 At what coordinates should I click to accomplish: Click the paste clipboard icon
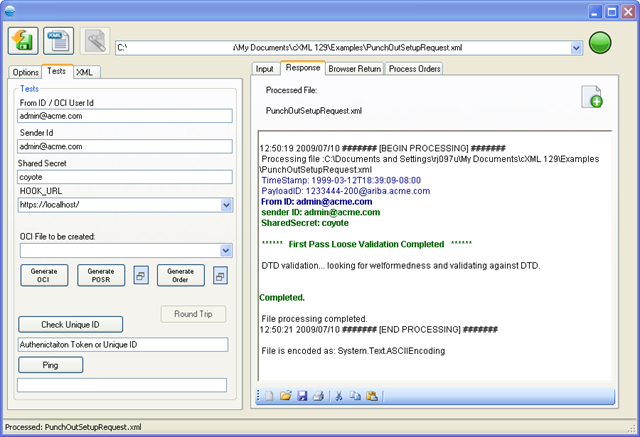[x=372, y=396]
